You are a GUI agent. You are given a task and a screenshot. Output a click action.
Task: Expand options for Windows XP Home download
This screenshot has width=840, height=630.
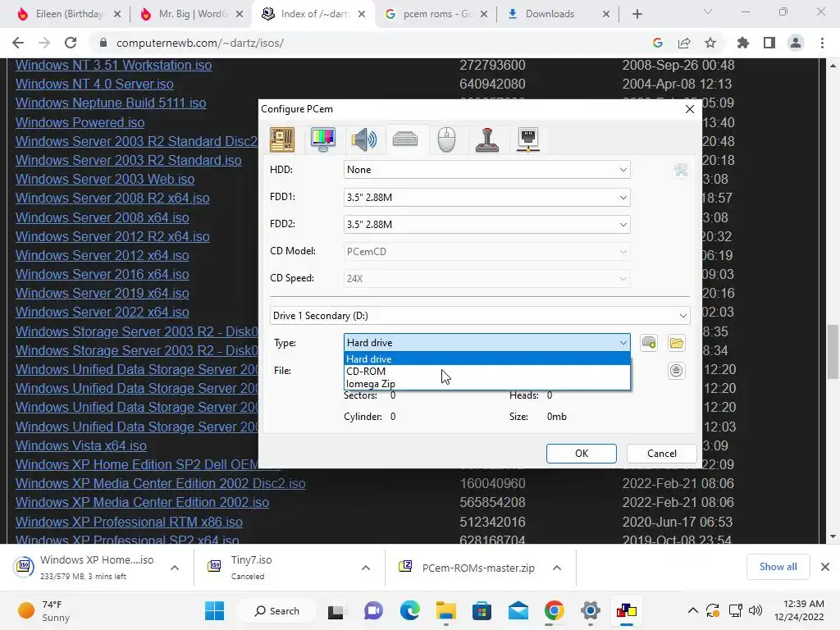(x=175, y=568)
